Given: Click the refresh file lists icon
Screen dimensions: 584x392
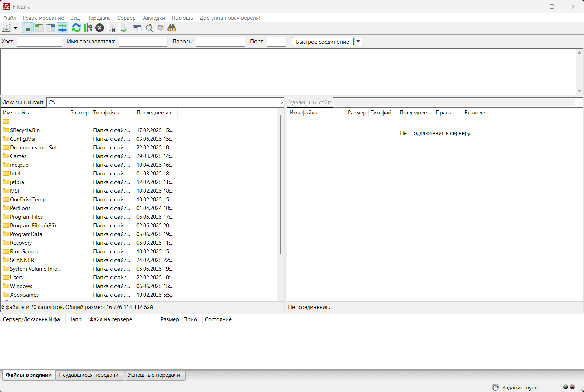Looking at the screenshot, I should point(76,28).
